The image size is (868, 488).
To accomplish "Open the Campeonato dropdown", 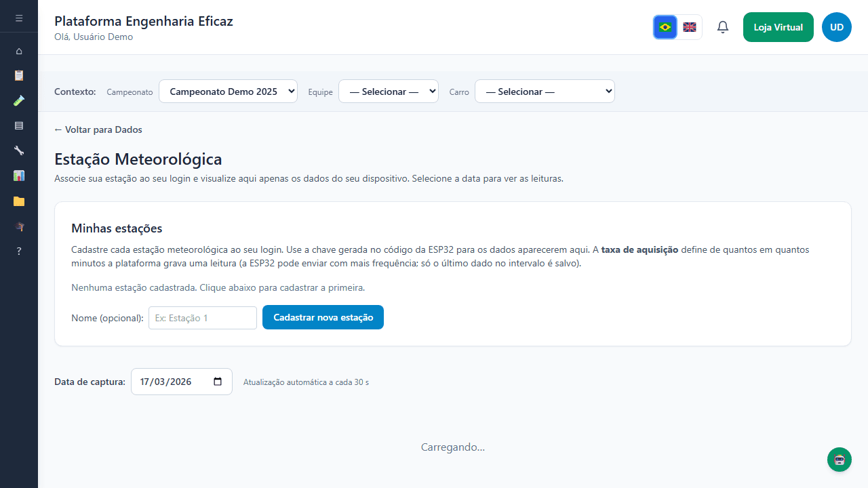I will click(x=228, y=91).
